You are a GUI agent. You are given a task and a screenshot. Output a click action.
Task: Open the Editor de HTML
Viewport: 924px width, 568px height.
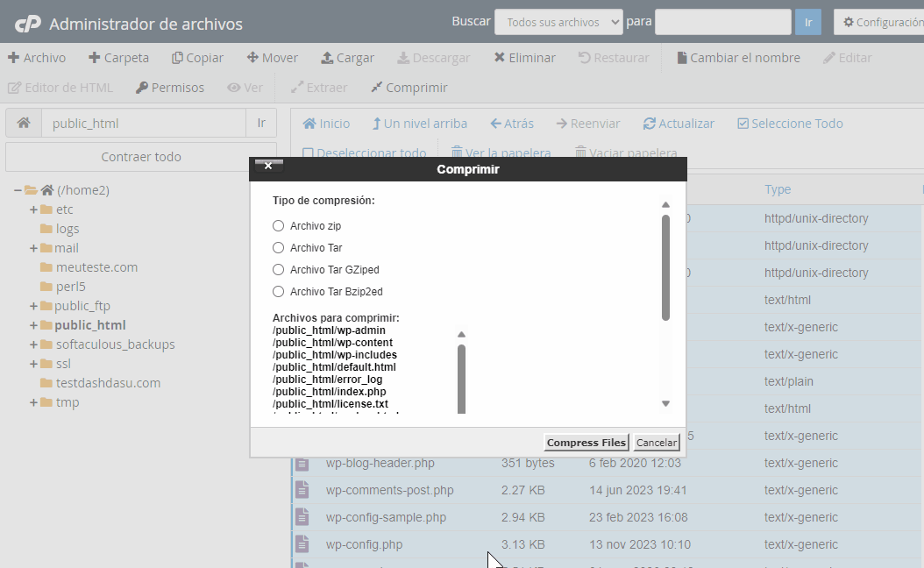60,87
